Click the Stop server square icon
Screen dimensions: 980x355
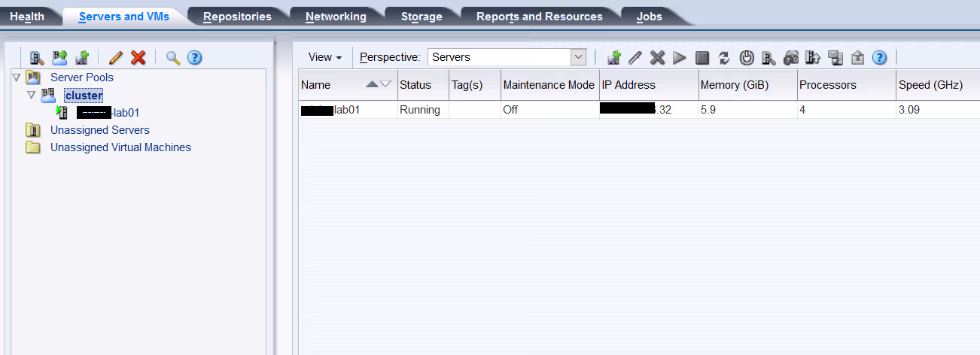702,58
